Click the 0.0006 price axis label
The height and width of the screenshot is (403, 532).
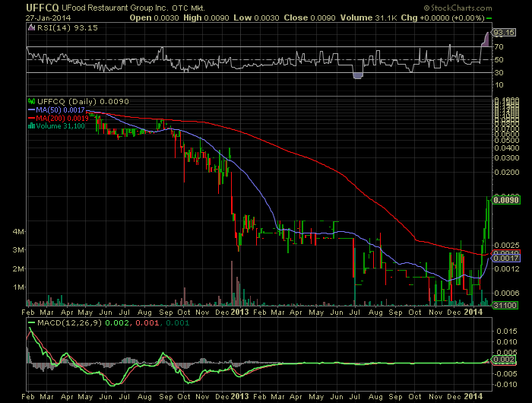507,293
